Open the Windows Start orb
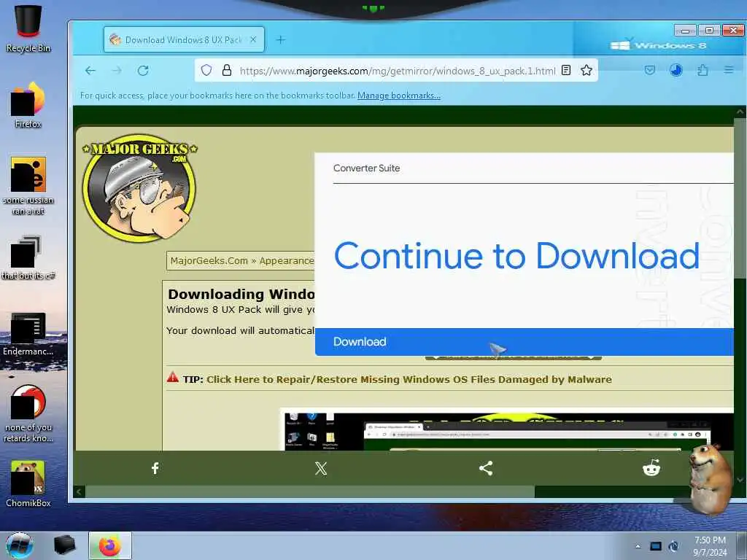The image size is (747, 560). click(x=20, y=545)
